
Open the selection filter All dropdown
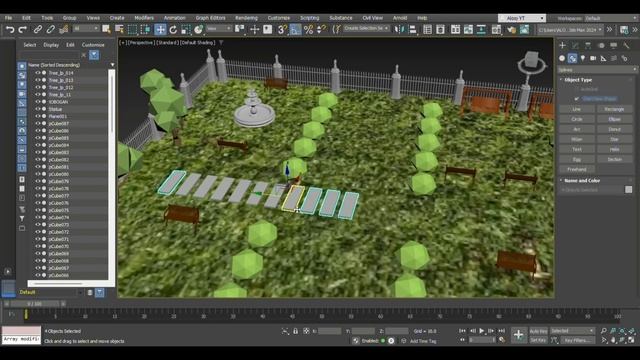coord(86,29)
